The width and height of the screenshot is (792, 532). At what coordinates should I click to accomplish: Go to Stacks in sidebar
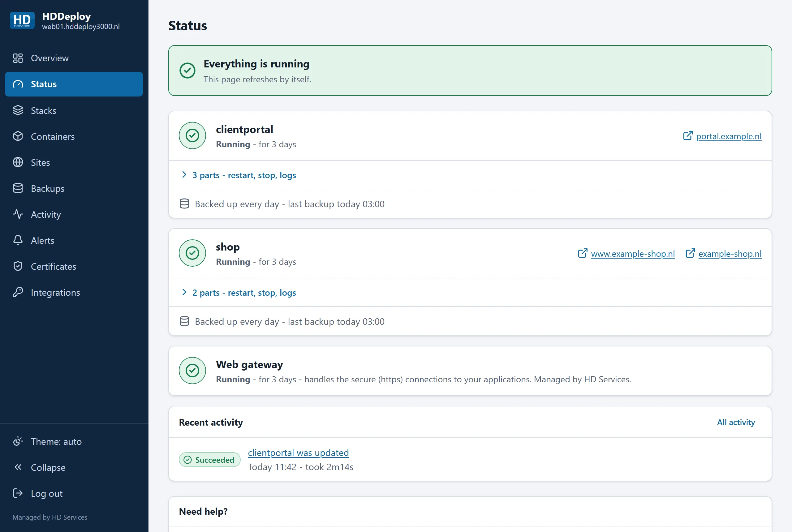(x=74, y=110)
